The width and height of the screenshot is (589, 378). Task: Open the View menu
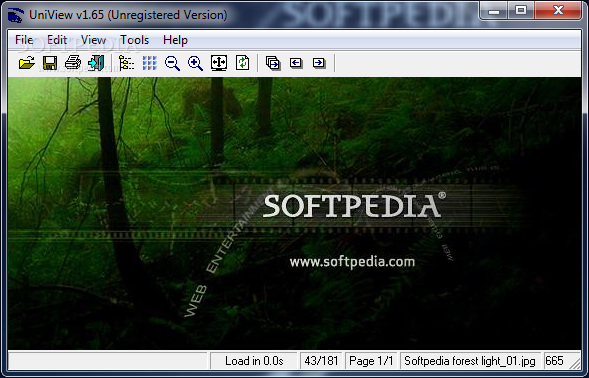tap(93, 40)
